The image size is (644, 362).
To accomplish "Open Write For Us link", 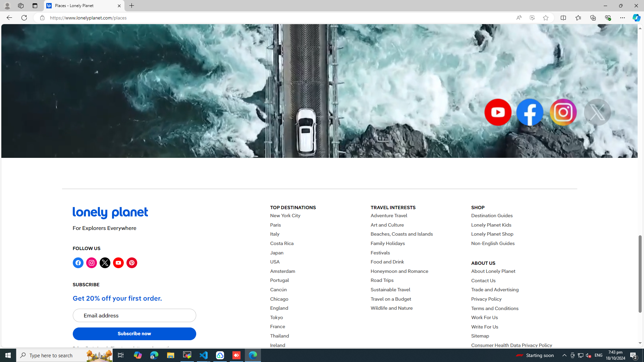I will click(x=485, y=327).
